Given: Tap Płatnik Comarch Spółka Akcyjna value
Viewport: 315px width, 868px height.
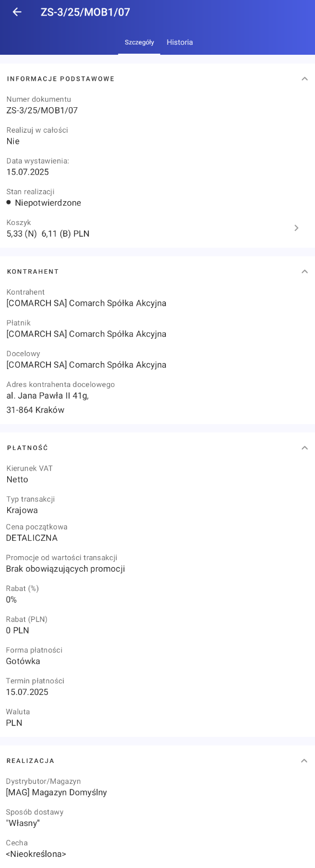Looking at the screenshot, I should pos(86,334).
